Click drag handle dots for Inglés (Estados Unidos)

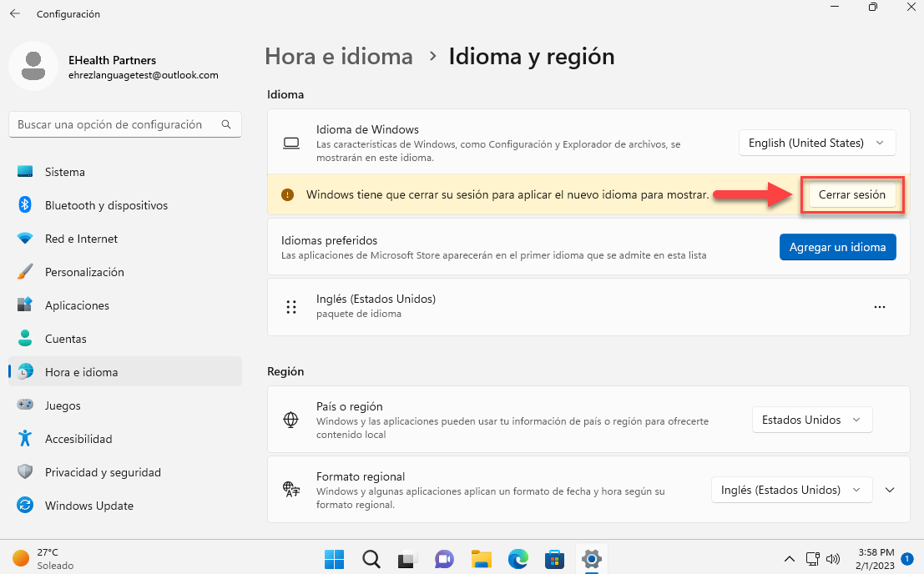click(x=291, y=307)
